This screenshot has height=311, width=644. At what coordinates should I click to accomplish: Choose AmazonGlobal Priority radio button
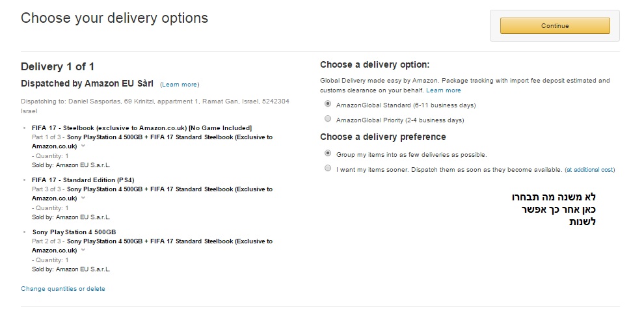328,119
